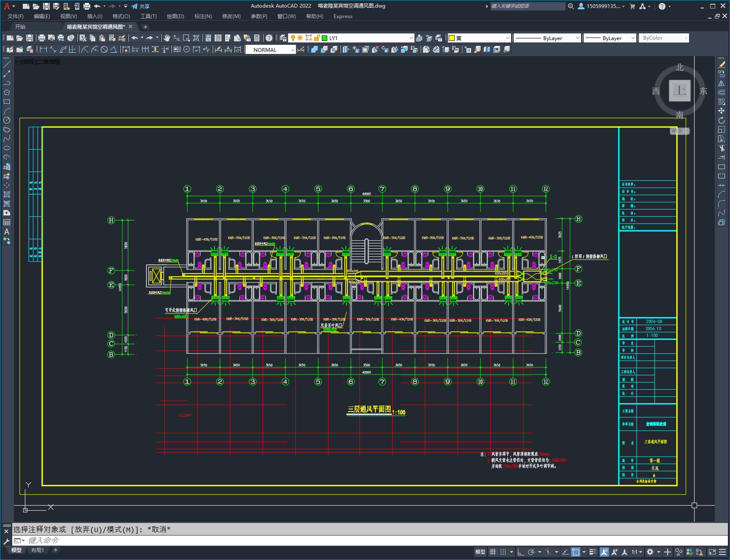730x560 pixels.
Task: Click the Plot (print) icon in standard toolbar
Action: coord(42,38)
